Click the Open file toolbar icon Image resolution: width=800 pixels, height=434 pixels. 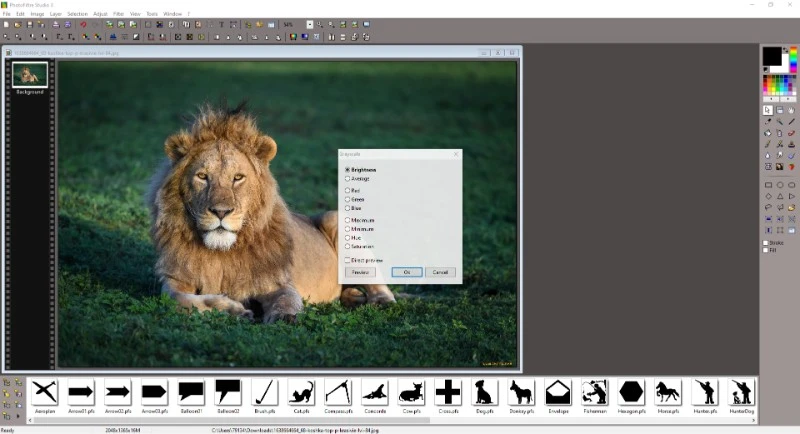(17, 24)
